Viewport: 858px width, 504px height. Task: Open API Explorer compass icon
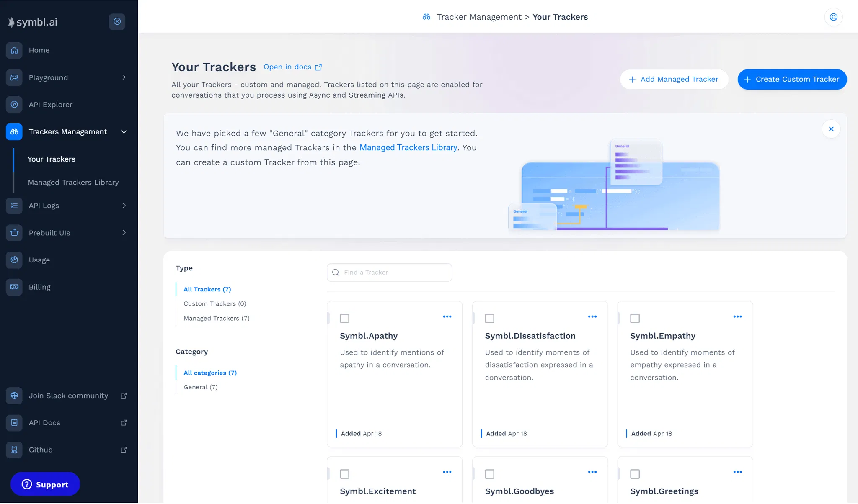click(x=14, y=105)
